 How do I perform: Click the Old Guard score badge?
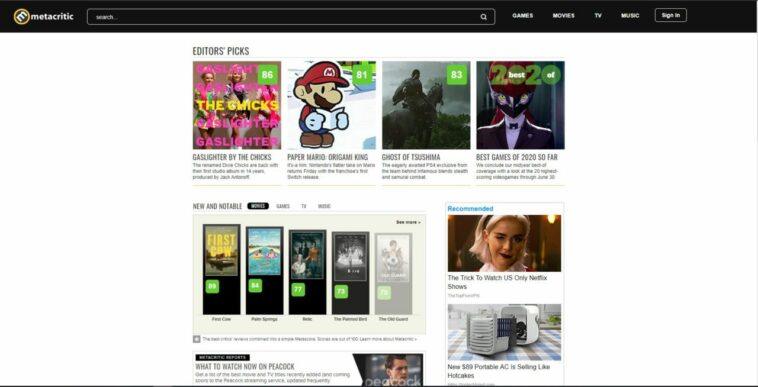pos(384,293)
